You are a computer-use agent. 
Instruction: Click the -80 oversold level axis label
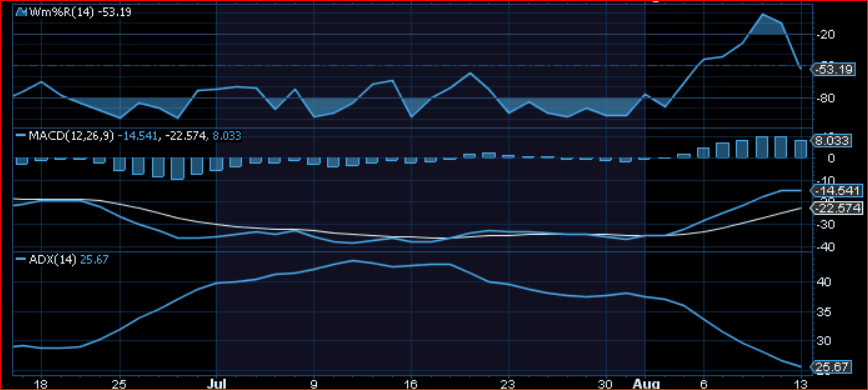[825, 98]
